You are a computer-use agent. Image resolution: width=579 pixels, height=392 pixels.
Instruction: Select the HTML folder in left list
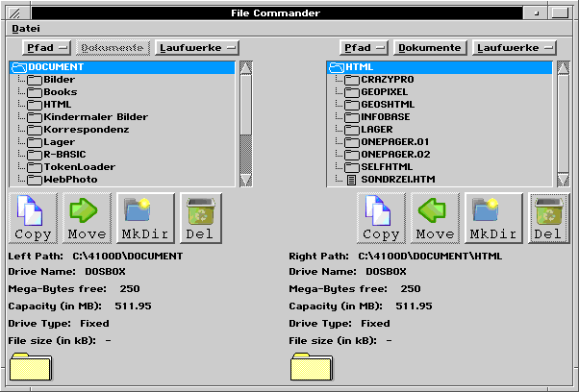[x=122, y=105]
